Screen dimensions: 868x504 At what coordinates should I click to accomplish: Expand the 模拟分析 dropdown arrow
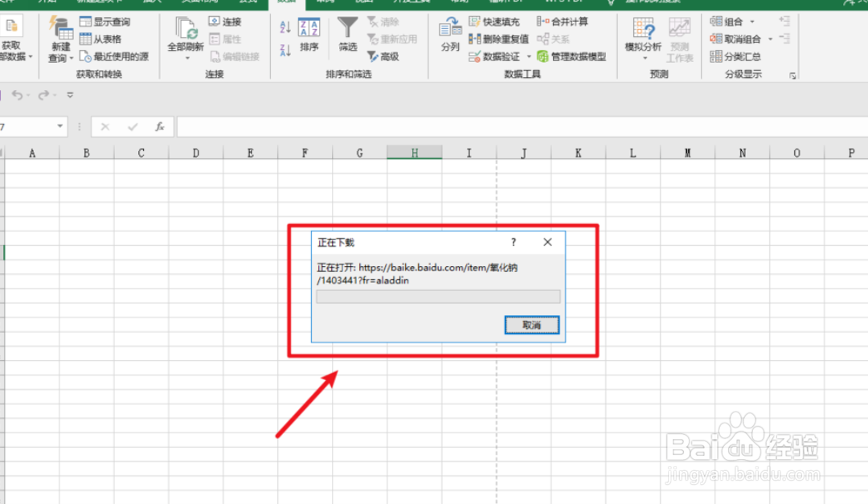[x=645, y=58]
